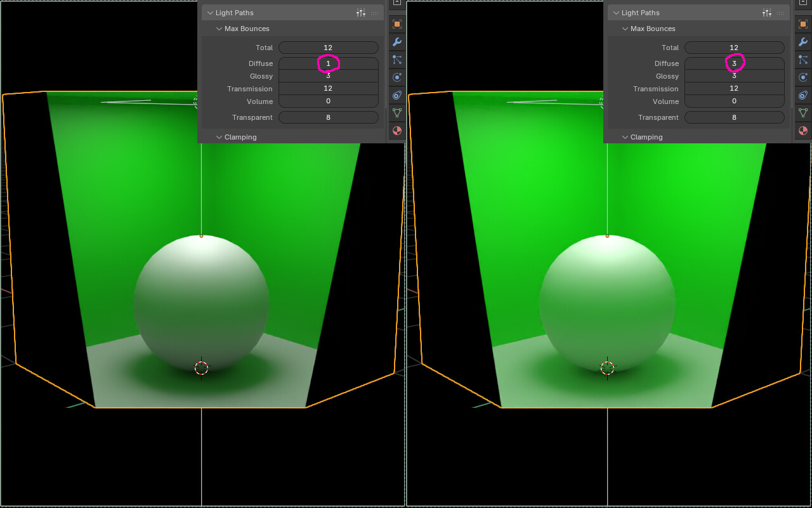Collapse the Clamping subsection in left panel
The width and height of the screenshot is (812, 508).
point(219,137)
